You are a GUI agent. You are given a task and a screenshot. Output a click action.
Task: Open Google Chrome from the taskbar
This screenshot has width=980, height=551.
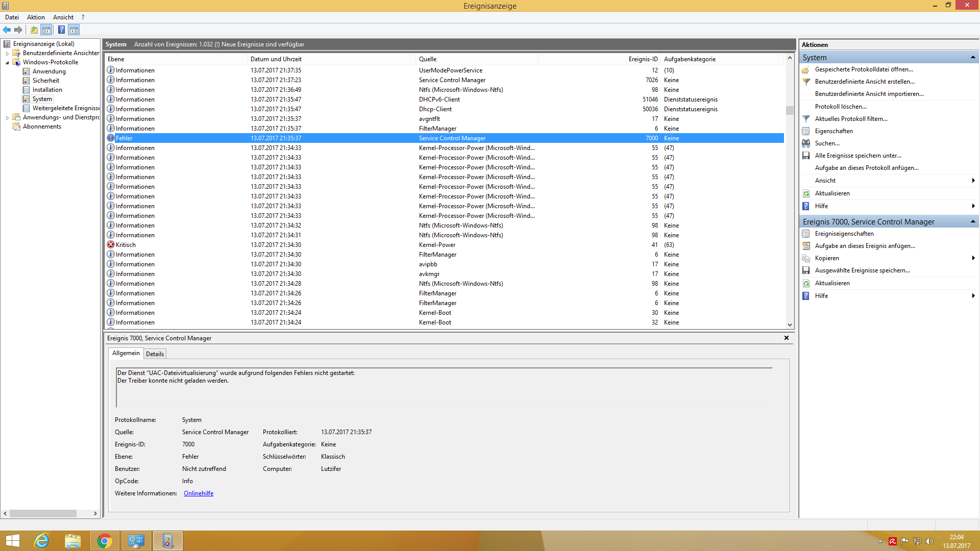tap(104, 541)
